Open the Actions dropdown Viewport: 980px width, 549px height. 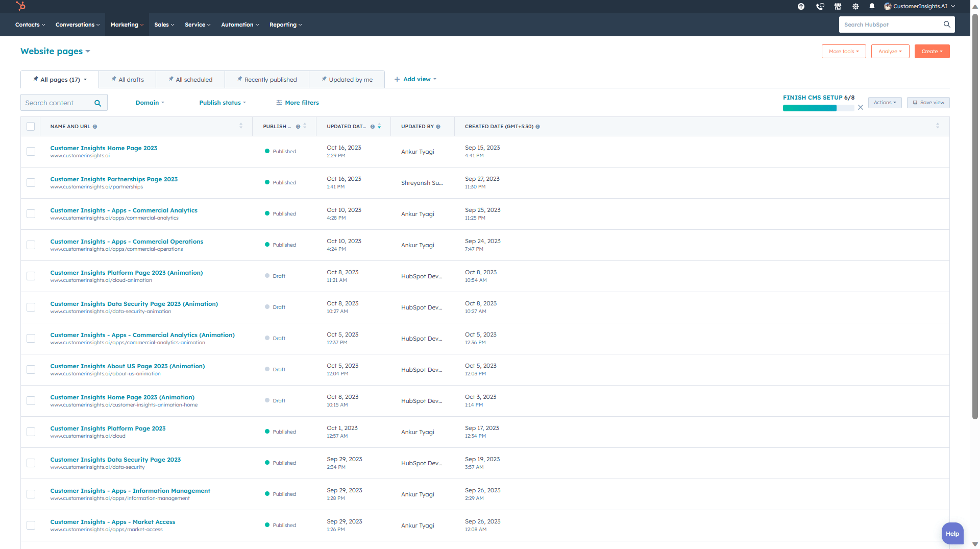[x=885, y=103]
